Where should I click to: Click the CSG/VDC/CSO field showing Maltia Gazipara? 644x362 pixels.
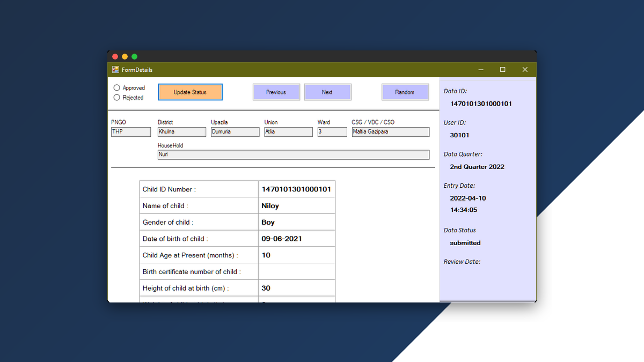[x=390, y=131]
